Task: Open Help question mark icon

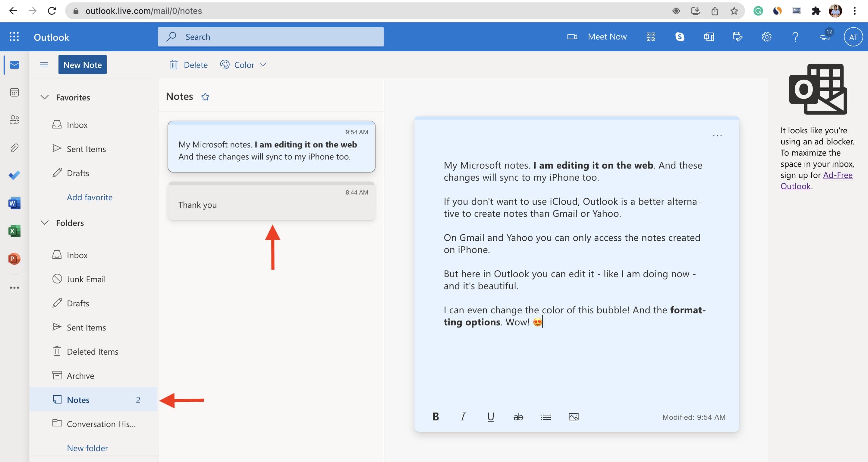Action: pos(795,37)
